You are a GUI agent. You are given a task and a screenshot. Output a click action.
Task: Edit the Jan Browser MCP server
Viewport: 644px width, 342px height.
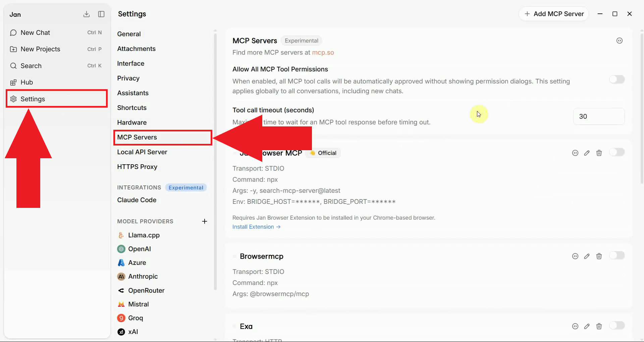(587, 153)
